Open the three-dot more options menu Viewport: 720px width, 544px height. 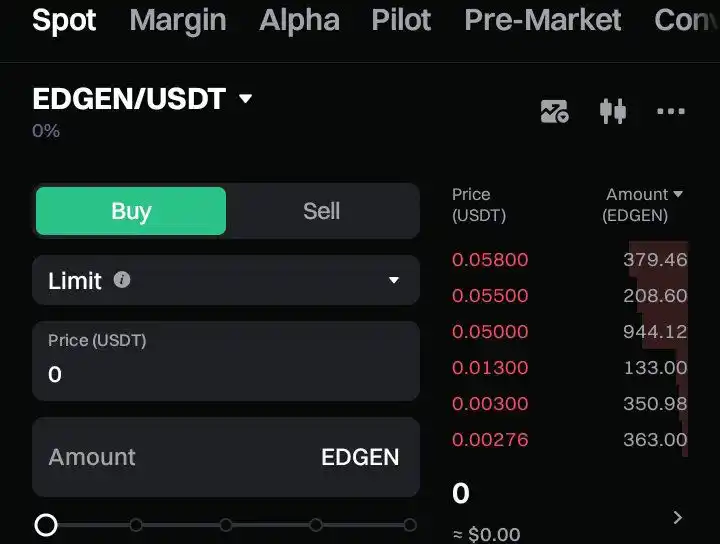[671, 111]
